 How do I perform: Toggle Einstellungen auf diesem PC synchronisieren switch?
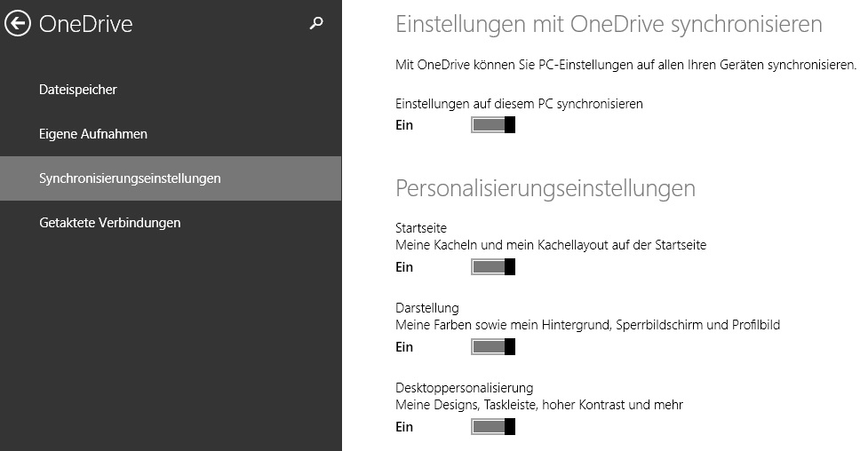(493, 125)
